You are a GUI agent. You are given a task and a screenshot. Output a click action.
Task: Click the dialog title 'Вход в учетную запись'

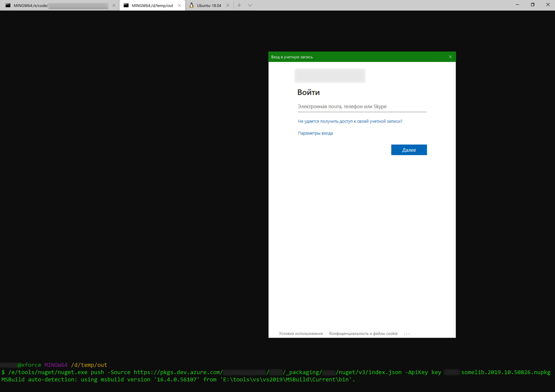pos(292,57)
